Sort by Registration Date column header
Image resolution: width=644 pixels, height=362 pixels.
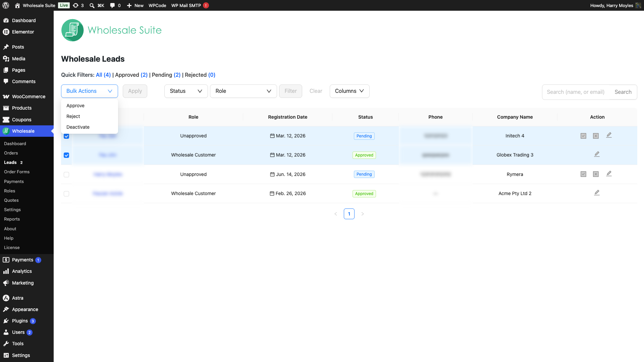[288, 117]
